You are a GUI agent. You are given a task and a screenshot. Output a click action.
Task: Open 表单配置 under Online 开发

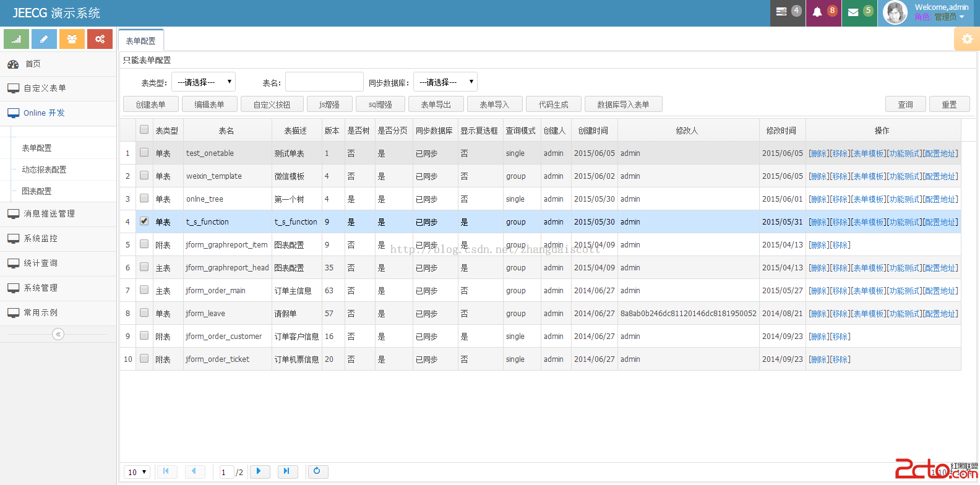37,148
